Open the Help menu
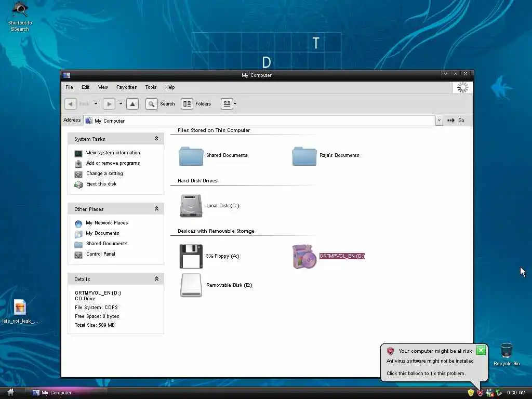 click(x=170, y=87)
